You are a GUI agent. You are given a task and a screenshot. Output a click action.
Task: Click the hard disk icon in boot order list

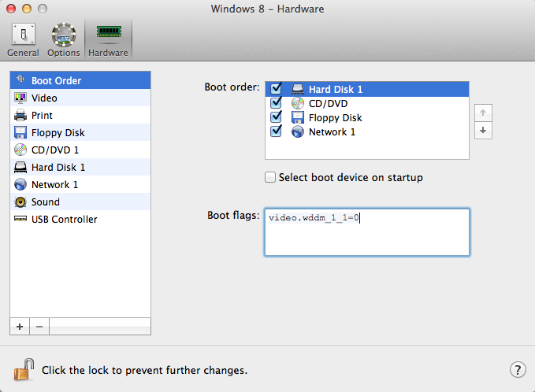pos(298,89)
